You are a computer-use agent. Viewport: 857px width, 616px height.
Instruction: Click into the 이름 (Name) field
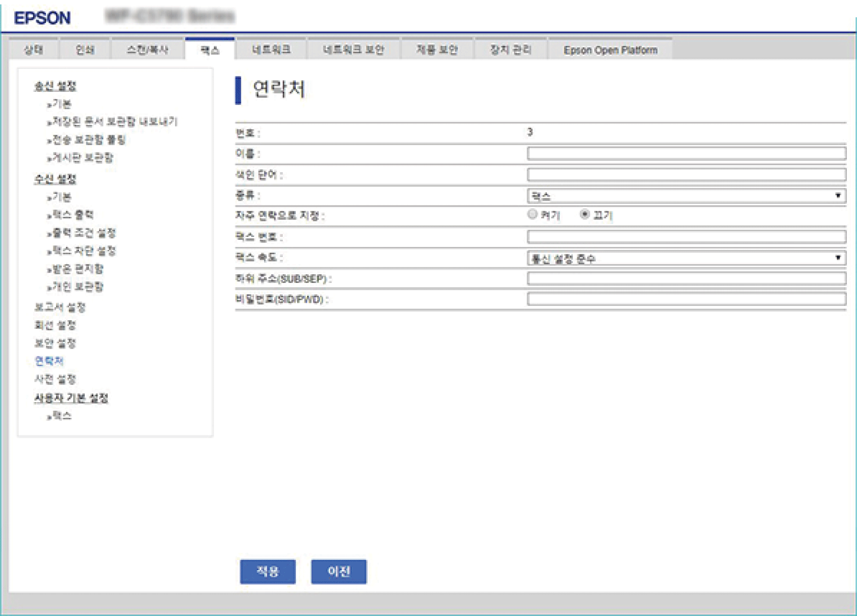pos(686,153)
